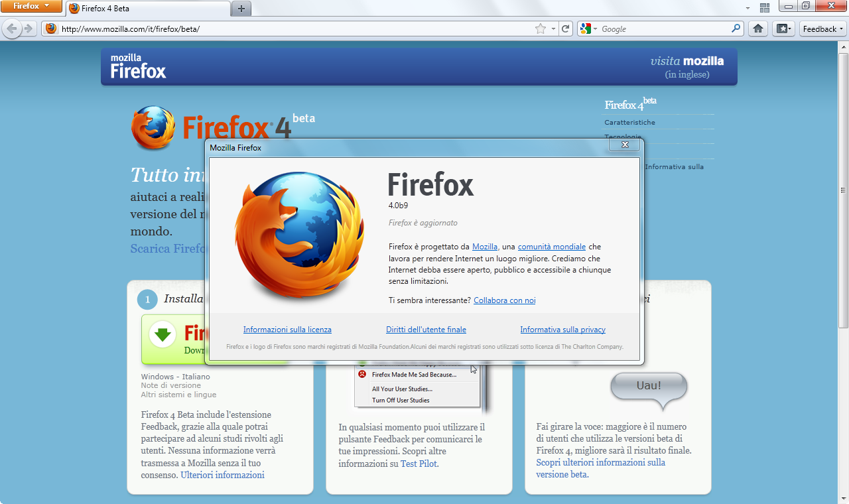Open a new tab with plus button
Image resolution: width=849 pixels, height=504 pixels.
tap(241, 9)
